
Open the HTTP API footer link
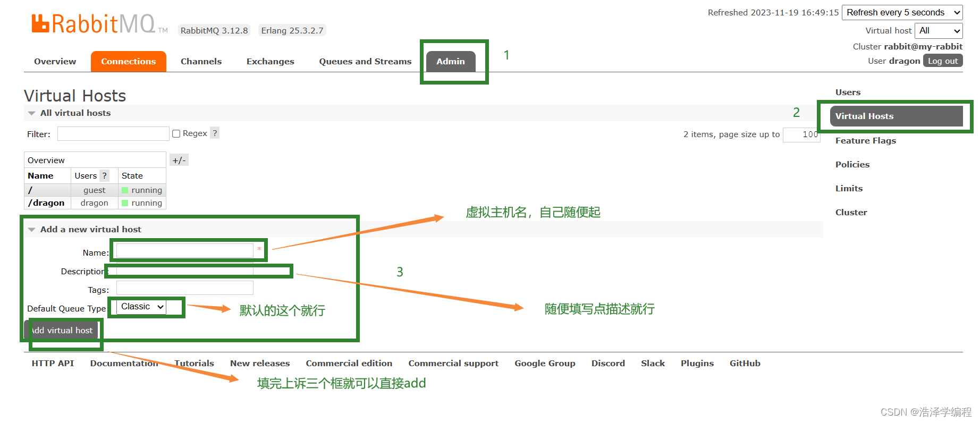pyautogui.click(x=53, y=364)
